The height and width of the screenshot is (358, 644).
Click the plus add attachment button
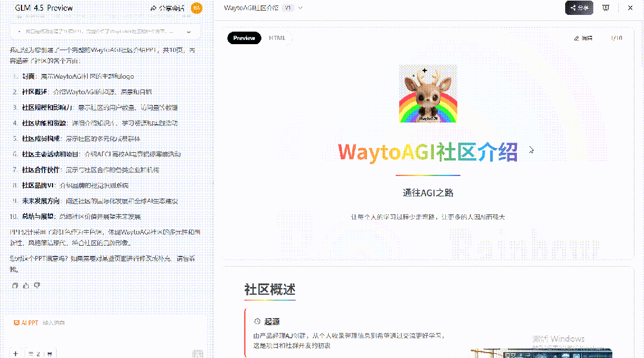tap(16, 353)
